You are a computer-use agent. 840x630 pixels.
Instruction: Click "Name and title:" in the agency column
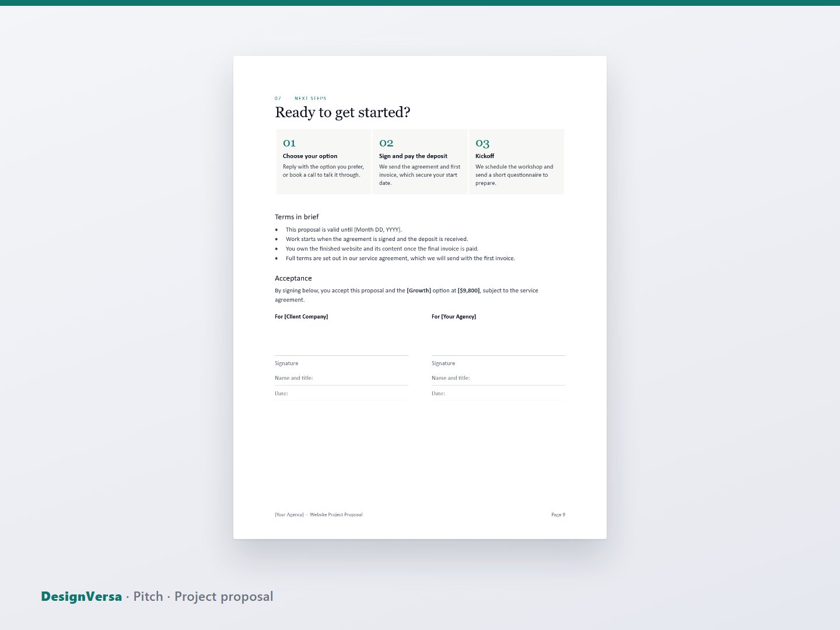(451, 378)
